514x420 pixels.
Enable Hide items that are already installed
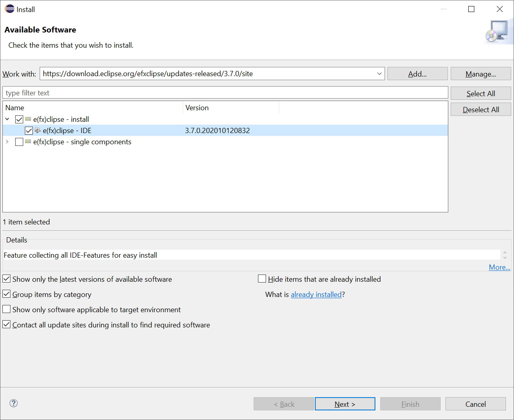262,279
